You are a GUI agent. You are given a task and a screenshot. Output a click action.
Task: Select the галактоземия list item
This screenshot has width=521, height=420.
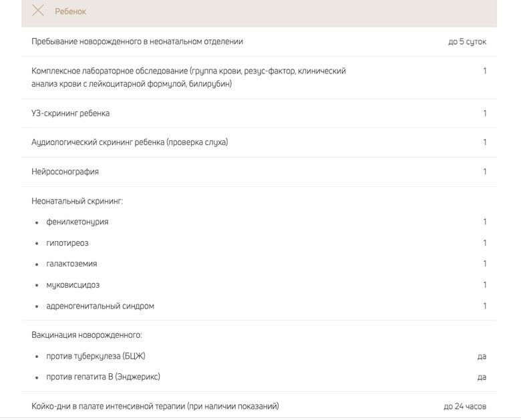coord(71,264)
